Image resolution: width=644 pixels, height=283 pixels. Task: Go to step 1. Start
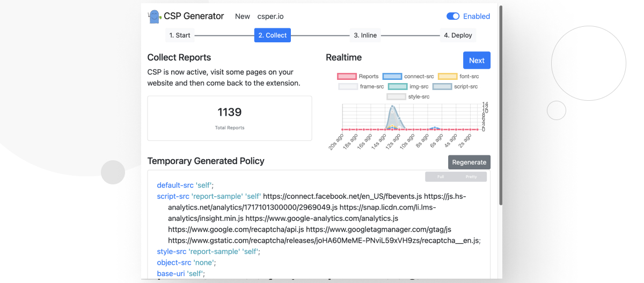(180, 35)
